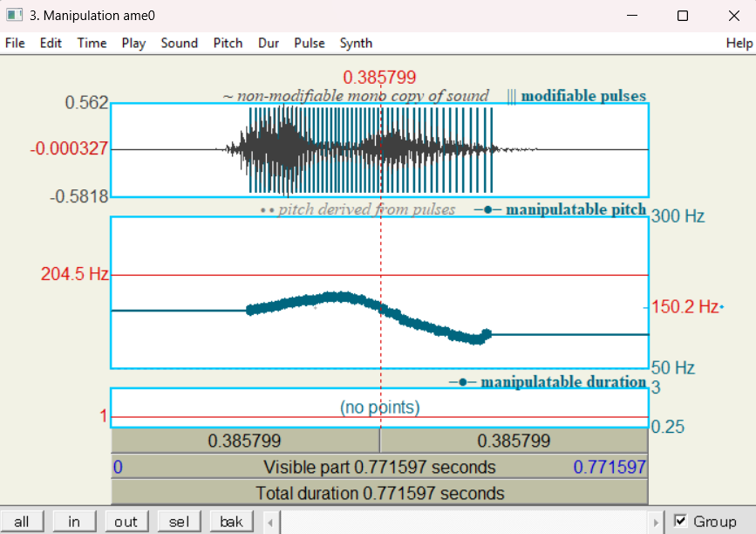
Task: Click the right scroll arrow
Action: tap(656, 523)
